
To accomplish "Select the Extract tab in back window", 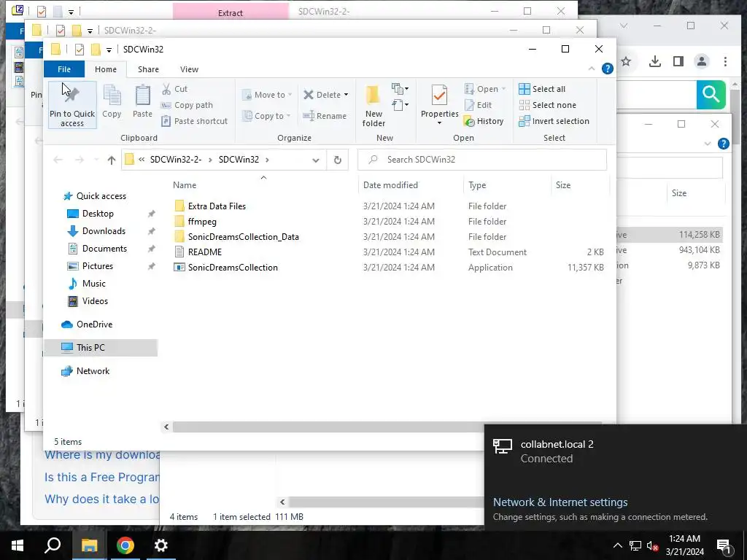I will coord(231,12).
